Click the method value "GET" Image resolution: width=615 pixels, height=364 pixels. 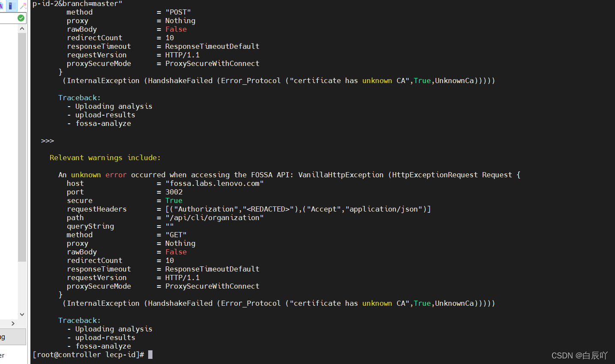176,235
